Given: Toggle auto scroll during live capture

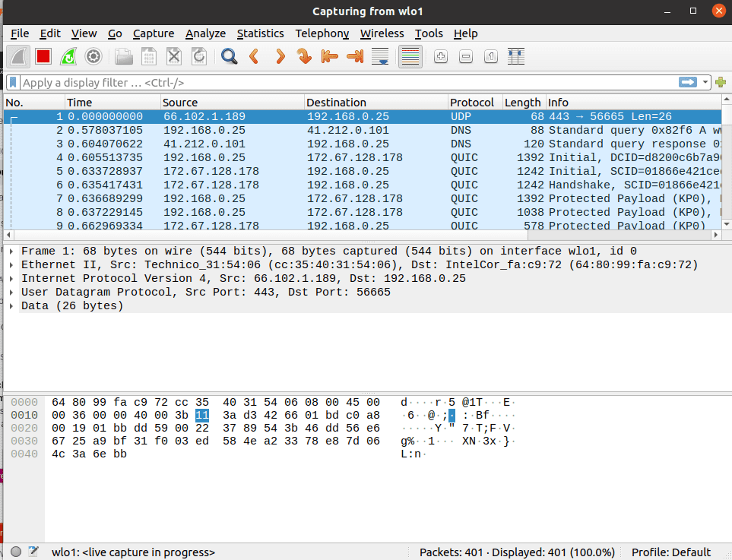Looking at the screenshot, I should (x=380, y=56).
